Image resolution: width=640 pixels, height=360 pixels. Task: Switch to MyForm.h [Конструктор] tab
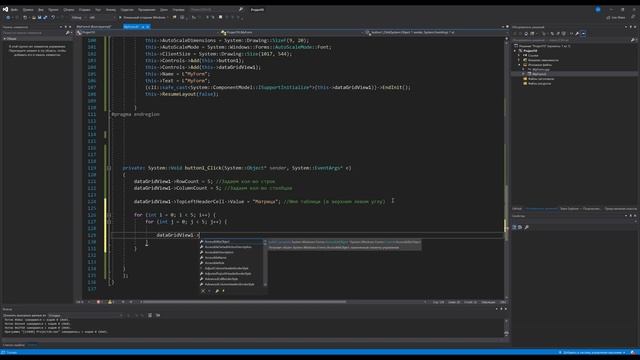(94, 27)
